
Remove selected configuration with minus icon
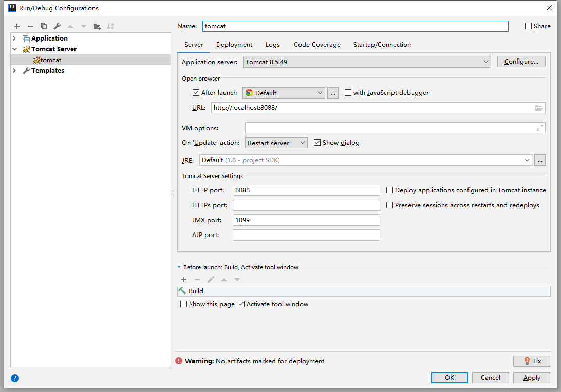(30, 26)
